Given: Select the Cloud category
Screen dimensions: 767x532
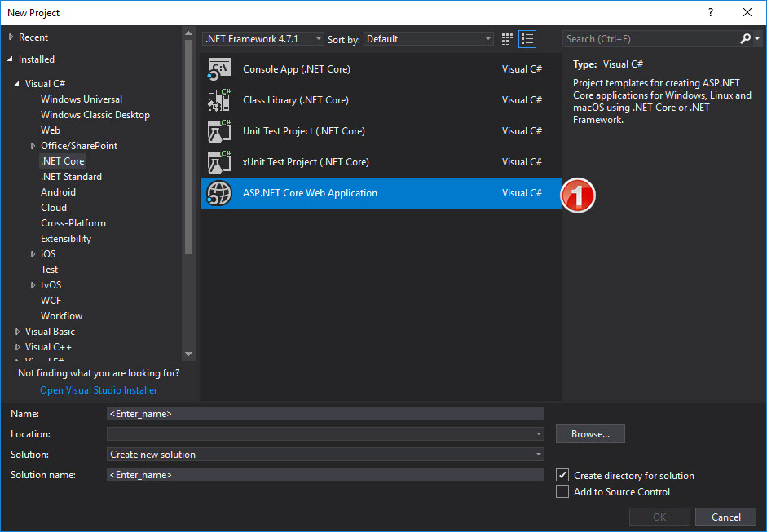Looking at the screenshot, I should [54, 208].
